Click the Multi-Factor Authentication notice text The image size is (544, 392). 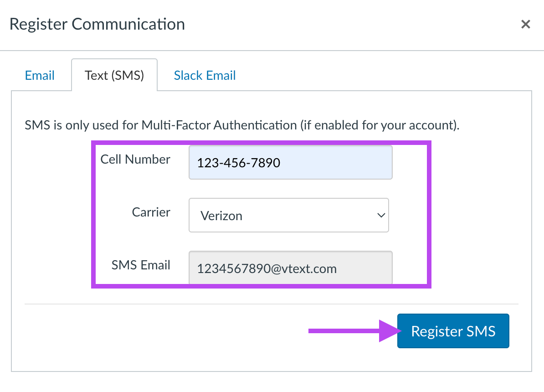click(242, 125)
